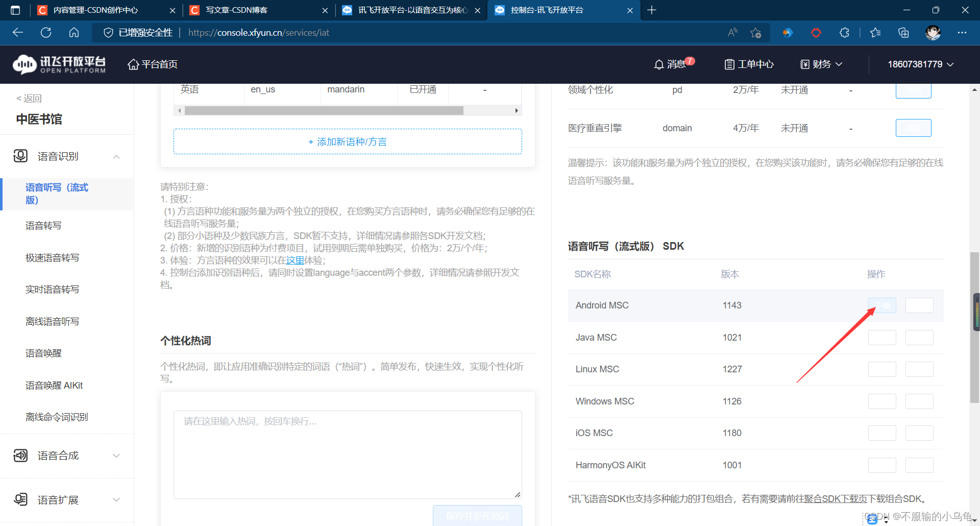The image size is (980, 526).
Task: Focus the hot words input textarea
Action: [348, 455]
